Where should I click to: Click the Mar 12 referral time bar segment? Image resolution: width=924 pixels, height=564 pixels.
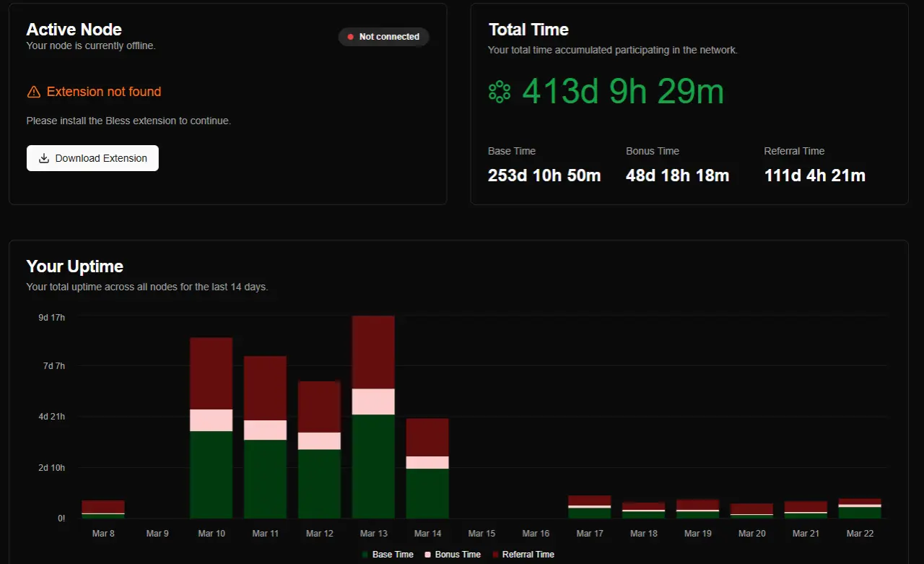(319, 407)
